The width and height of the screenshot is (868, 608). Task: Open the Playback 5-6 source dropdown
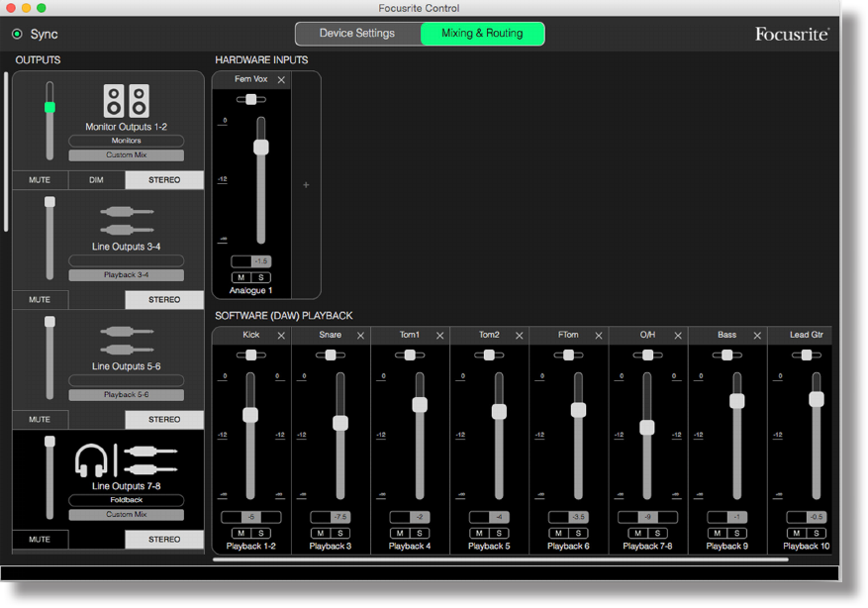coord(127,395)
